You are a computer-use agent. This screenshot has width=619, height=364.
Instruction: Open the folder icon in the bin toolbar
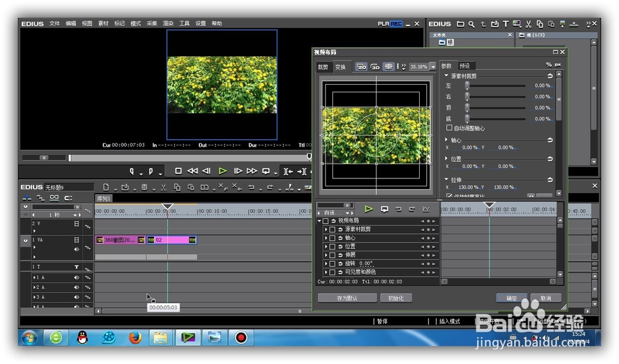(x=461, y=24)
